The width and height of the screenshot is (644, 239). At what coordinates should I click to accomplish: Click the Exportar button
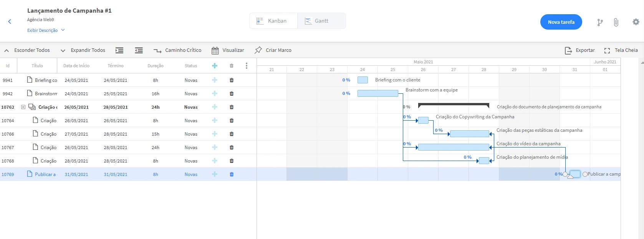coord(580,50)
